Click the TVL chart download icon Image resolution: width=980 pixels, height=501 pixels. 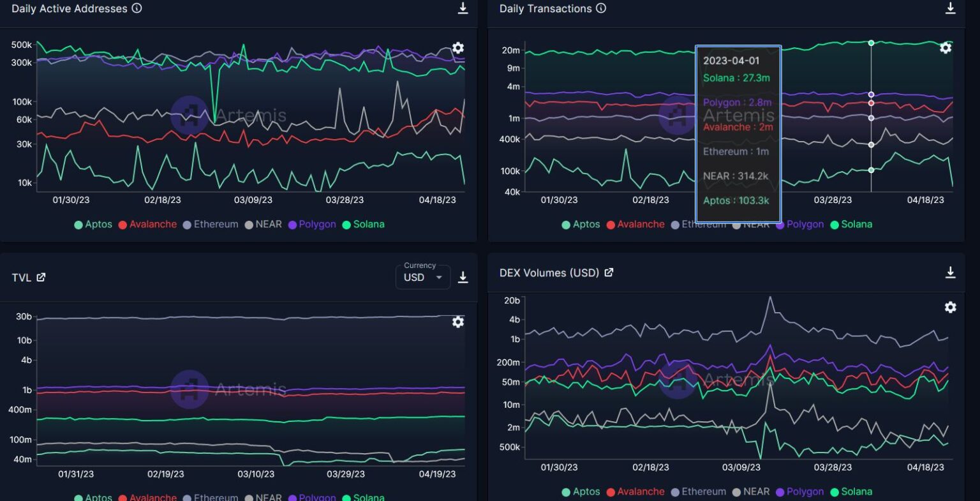[x=463, y=278]
